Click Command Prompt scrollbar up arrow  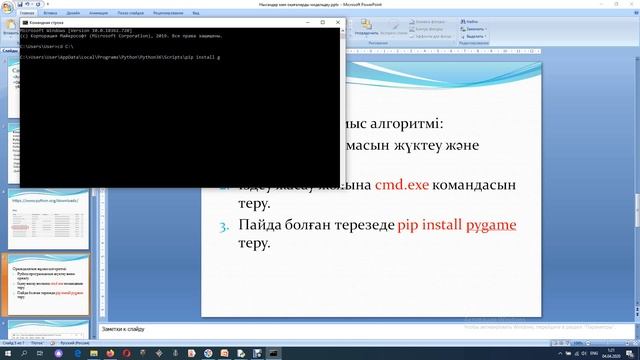point(342,31)
